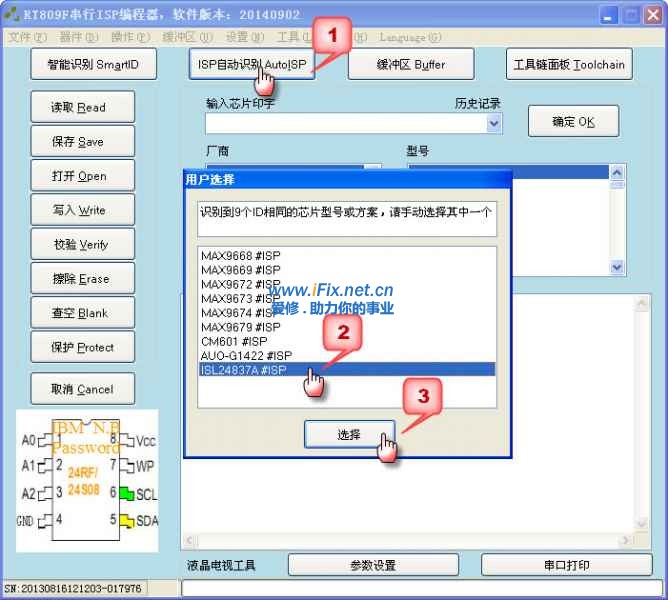668x600 pixels.
Task: Expand the chip marking history dropdown
Action: (x=494, y=123)
